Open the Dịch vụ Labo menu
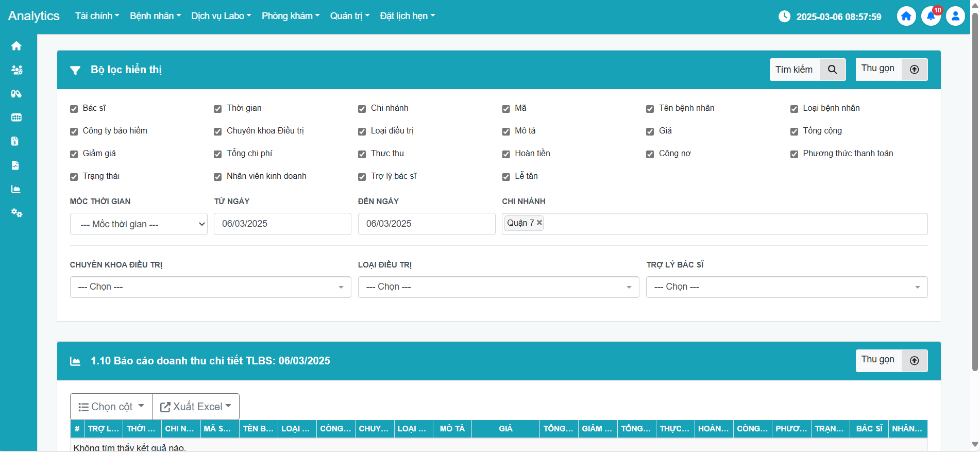980x452 pixels. [221, 16]
